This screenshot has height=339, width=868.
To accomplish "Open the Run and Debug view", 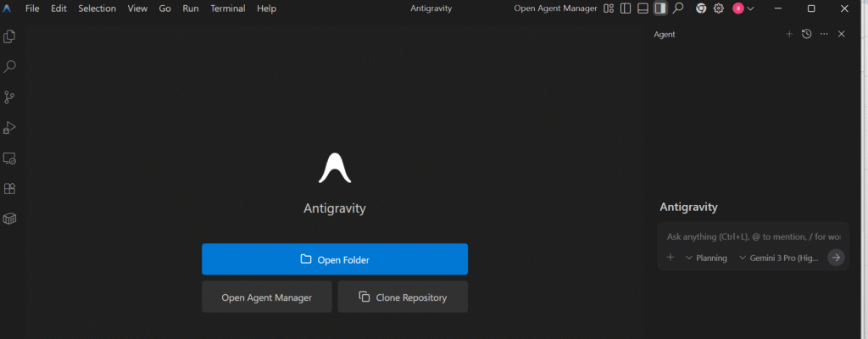I will click(9, 128).
